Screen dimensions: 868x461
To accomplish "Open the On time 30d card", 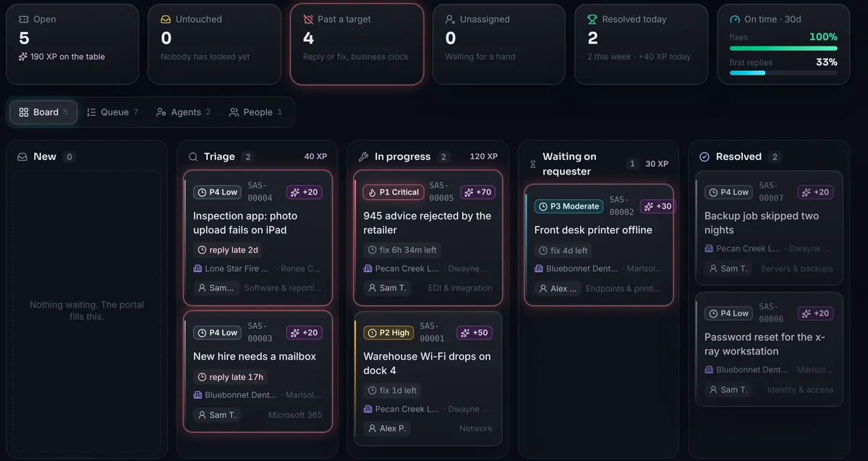I will tap(783, 44).
